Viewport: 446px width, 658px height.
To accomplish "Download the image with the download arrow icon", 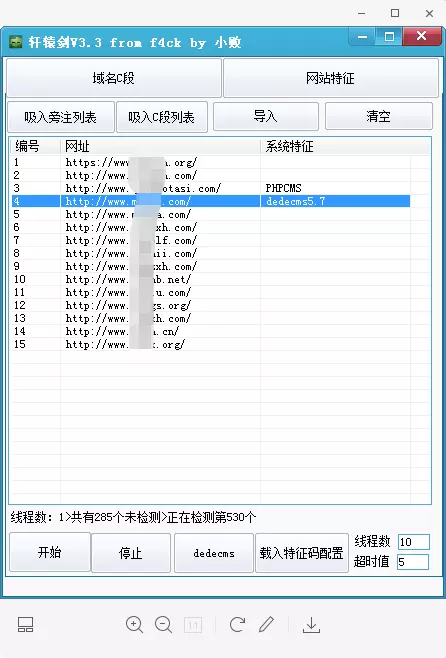I will point(311,625).
